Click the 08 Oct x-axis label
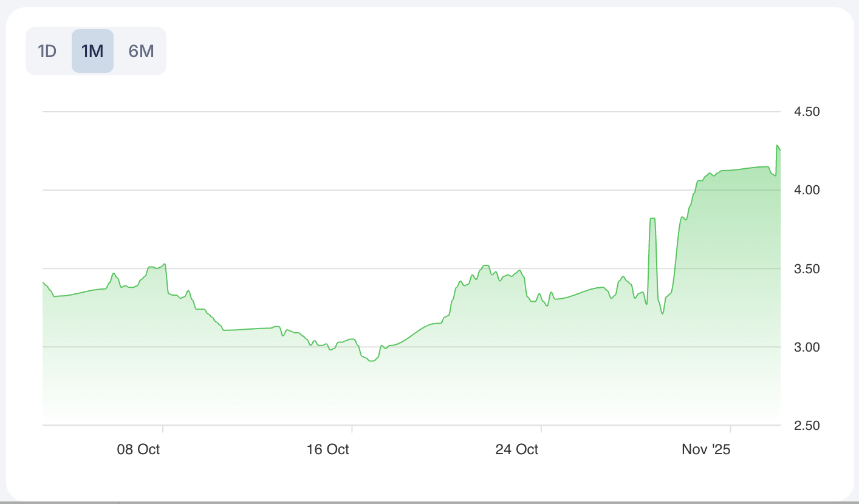 coord(139,449)
